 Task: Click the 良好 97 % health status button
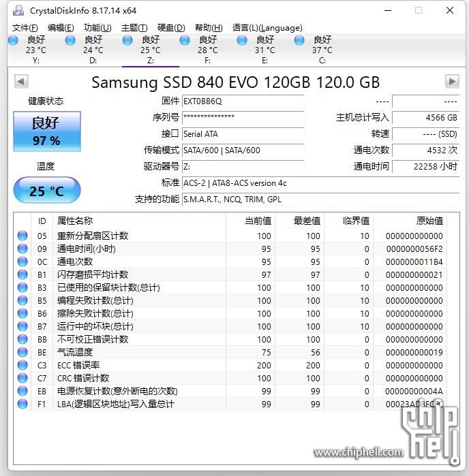pyautogui.click(x=47, y=131)
